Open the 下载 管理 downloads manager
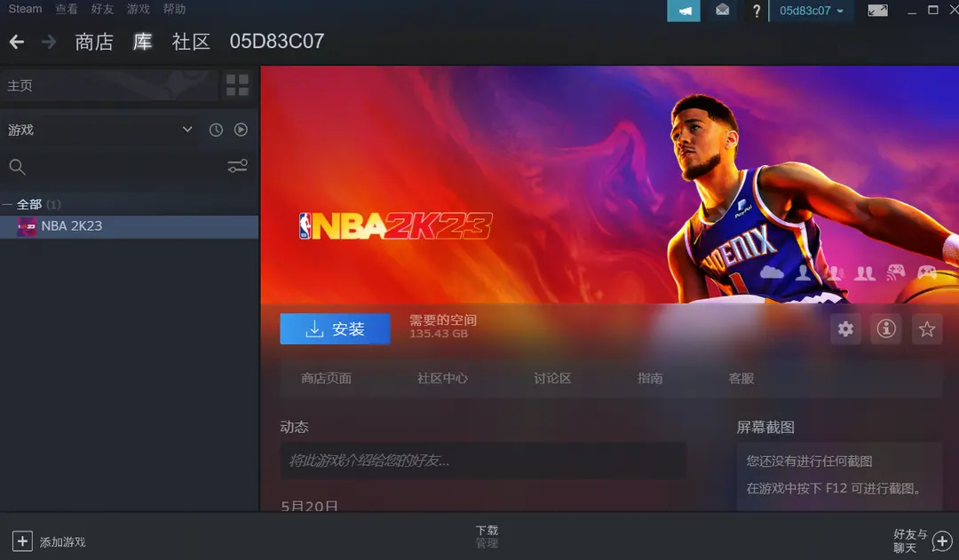 pos(487,536)
